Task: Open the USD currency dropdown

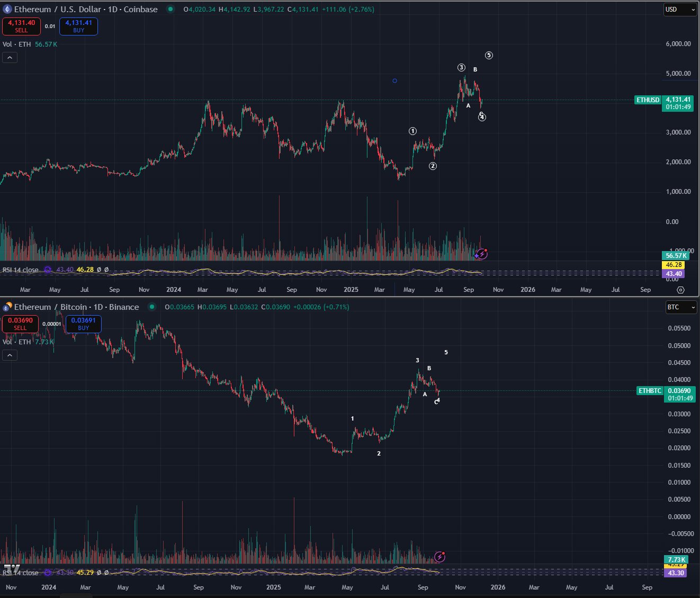Action: coord(680,10)
